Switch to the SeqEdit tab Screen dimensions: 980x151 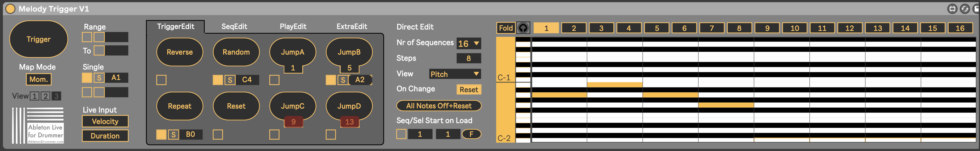(x=234, y=26)
